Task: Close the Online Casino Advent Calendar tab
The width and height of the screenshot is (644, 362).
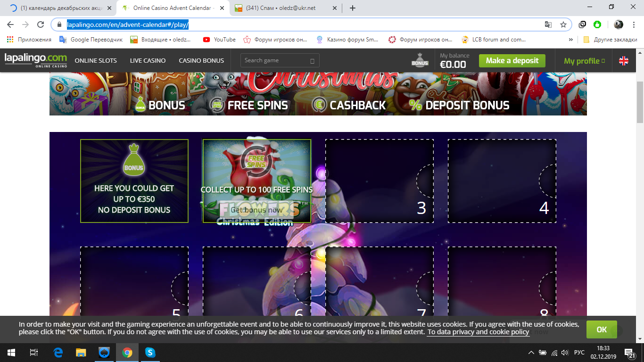Action: click(x=222, y=8)
